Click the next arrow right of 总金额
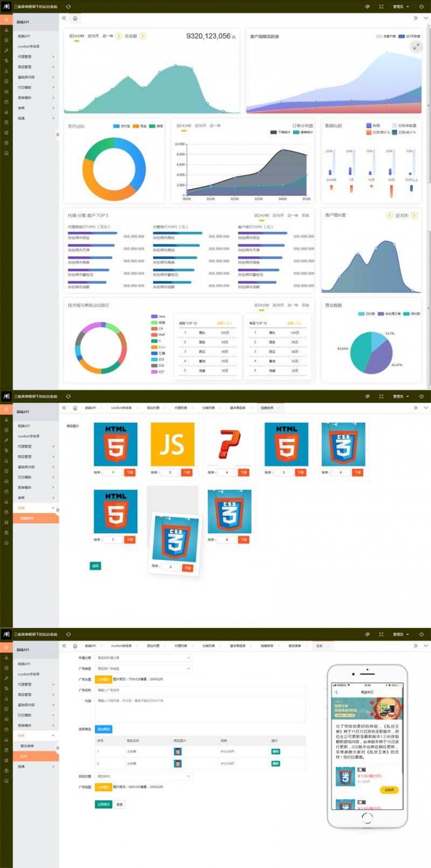This screenshot has width=431, height=868. pyautogui.click(x=143, y=36)
